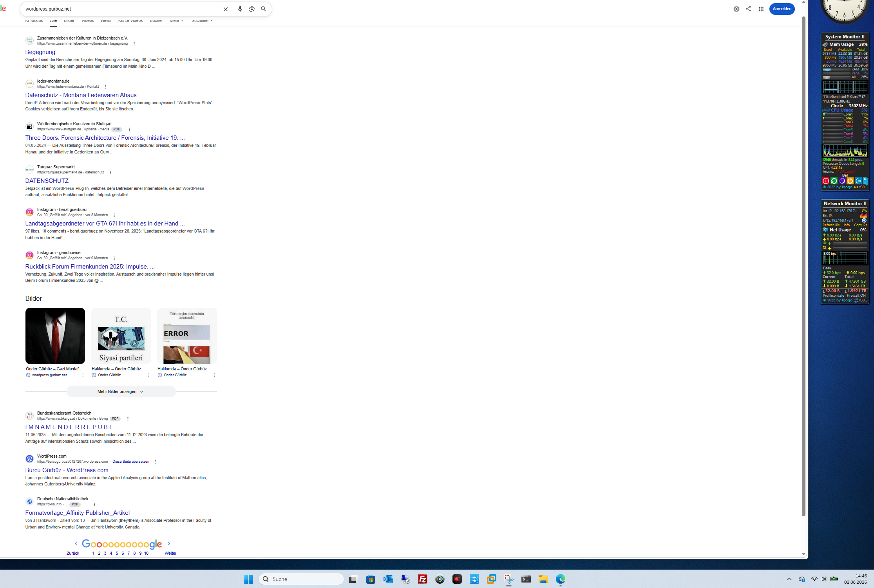Open the Three Doors Forensic Architecture result
The image size is (874, 588).
(105, 138)
